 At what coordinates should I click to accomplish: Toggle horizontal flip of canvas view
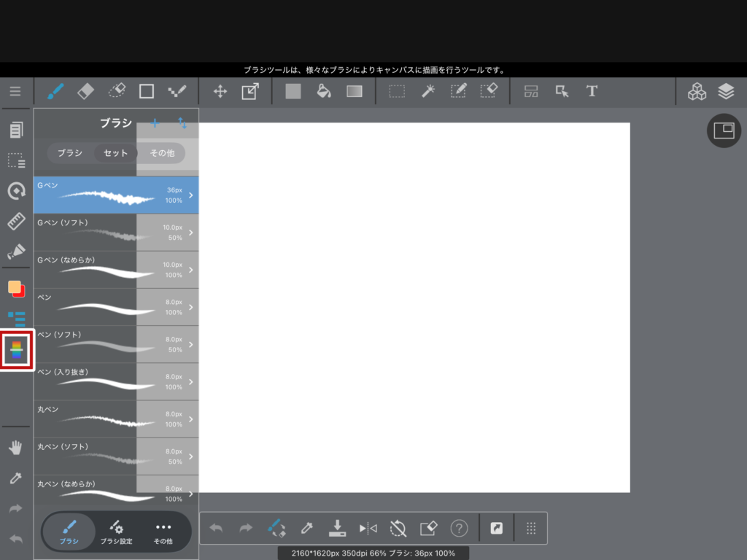pyautogui.click(x=368, y=528)
